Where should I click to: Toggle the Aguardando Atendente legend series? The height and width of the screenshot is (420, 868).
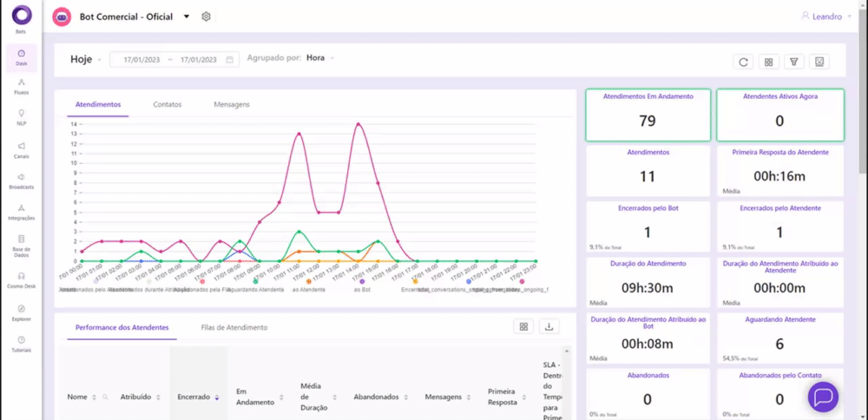(254, 282)
